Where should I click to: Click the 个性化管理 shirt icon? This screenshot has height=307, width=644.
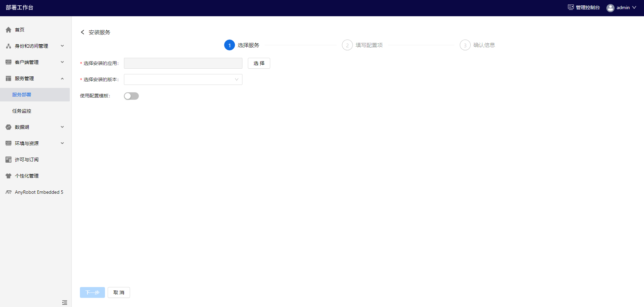(8, 176)
